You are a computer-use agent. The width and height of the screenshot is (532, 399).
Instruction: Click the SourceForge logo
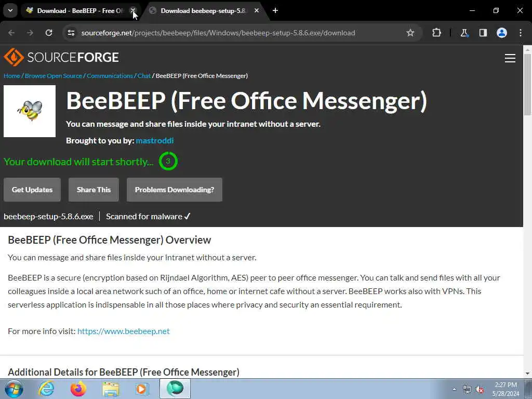tap(61, 57)
